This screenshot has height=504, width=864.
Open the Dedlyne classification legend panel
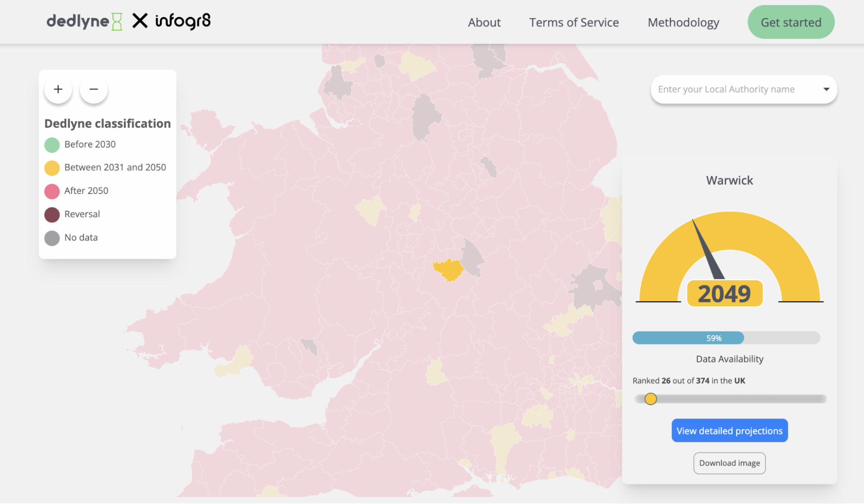coord(107,124)
